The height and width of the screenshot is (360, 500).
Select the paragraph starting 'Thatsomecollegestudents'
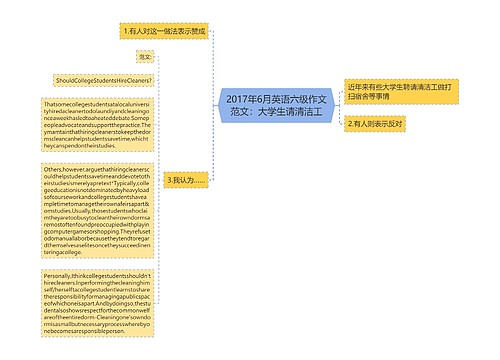click(97, 125)
